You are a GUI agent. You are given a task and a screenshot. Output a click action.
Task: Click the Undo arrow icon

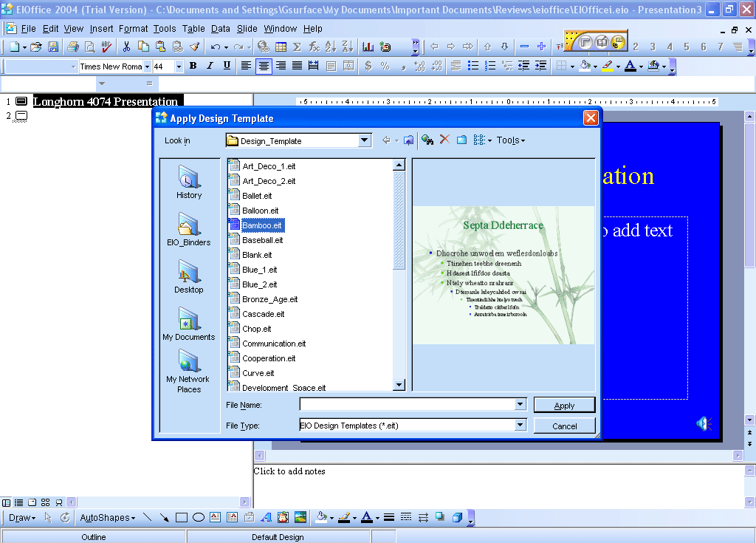(x=215, y=47)
